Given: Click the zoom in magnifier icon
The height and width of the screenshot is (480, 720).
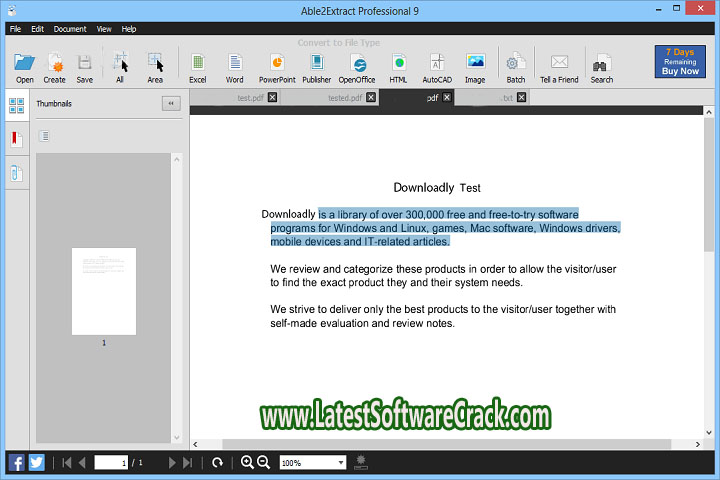Looking at the screenshot, I should pos(247,462).
